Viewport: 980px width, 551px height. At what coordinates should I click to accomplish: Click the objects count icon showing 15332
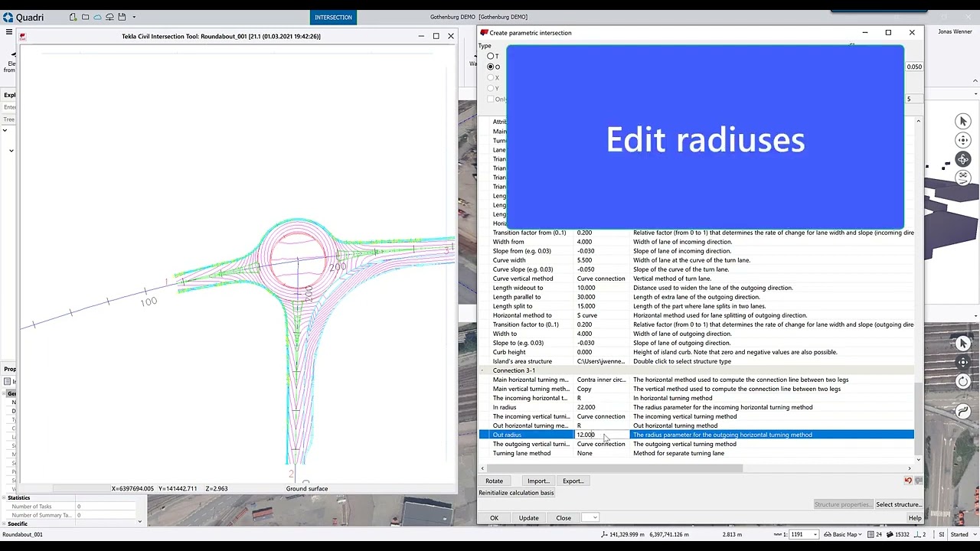[x=889, y=534]
